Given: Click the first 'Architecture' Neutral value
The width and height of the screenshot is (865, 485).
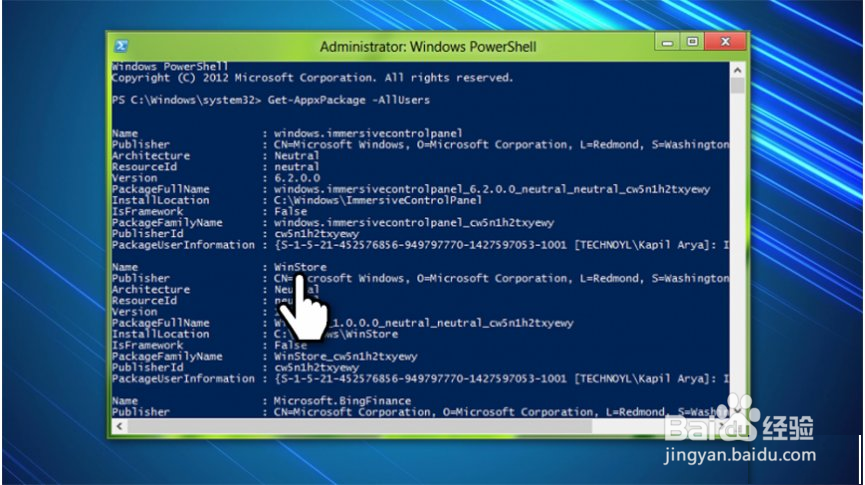Looking at the screenshot, I should point(296,156).
